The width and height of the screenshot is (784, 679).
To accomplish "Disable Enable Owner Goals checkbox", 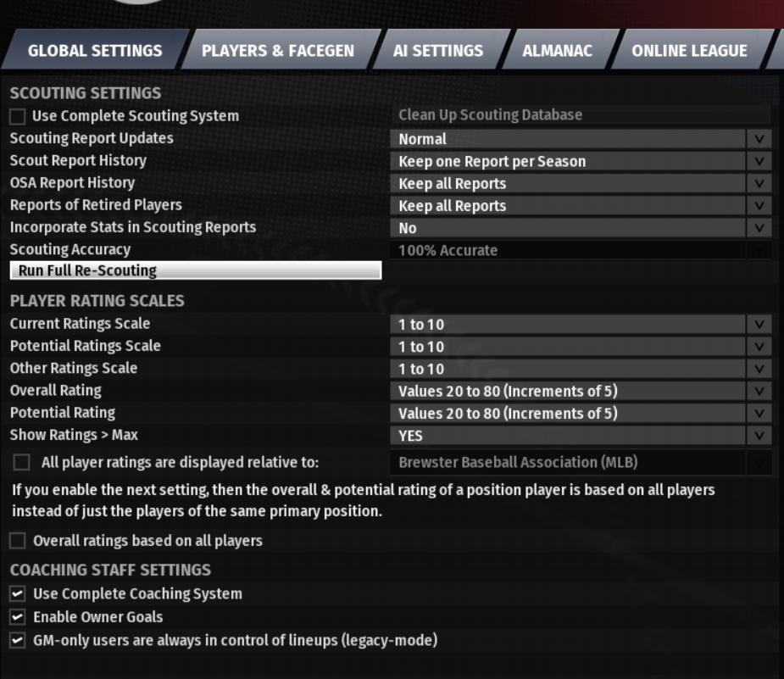I will 18,617.
